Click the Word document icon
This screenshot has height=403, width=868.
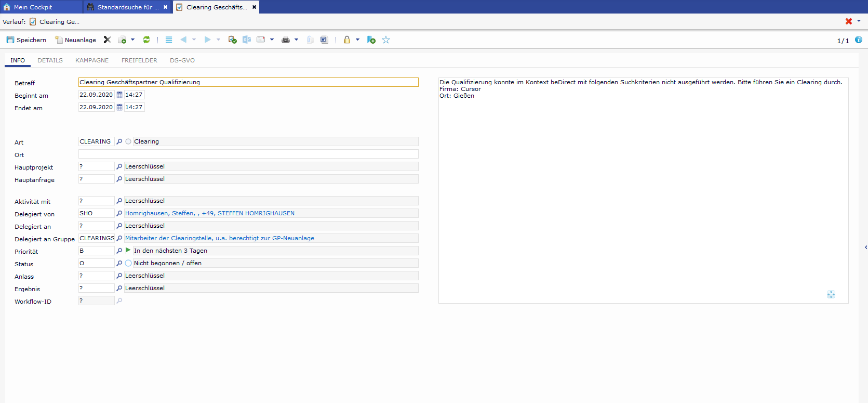pyautogui.click(x=324, y=40)
